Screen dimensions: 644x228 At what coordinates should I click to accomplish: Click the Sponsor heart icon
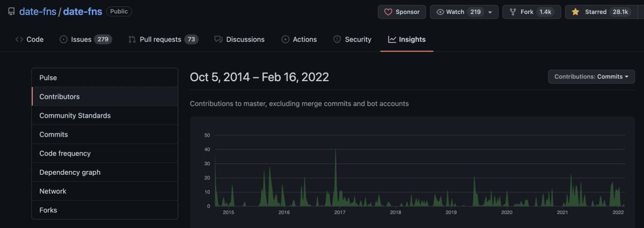(389, 12)
